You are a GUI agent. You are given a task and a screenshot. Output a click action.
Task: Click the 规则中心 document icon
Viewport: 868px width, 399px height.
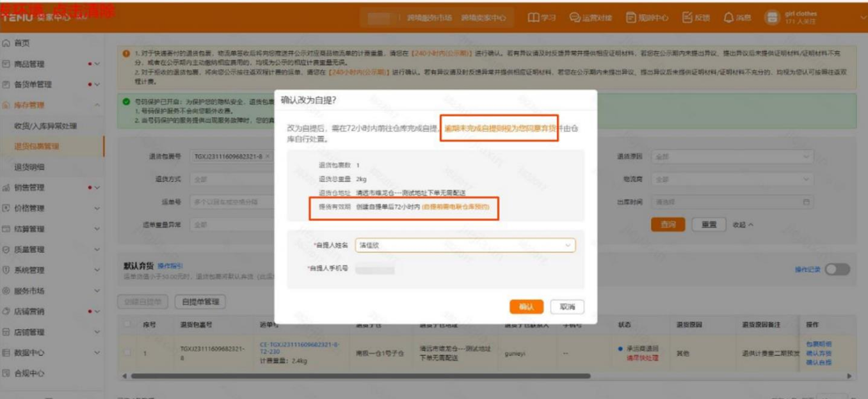click(x=631, y=18)
